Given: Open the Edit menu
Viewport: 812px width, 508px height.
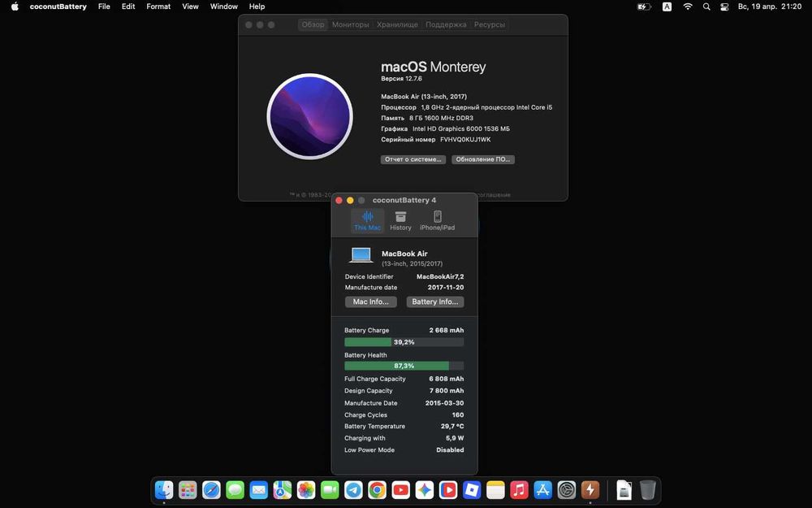Looking at the screenshot, I should pyautogui.click(x=128, y=7).
